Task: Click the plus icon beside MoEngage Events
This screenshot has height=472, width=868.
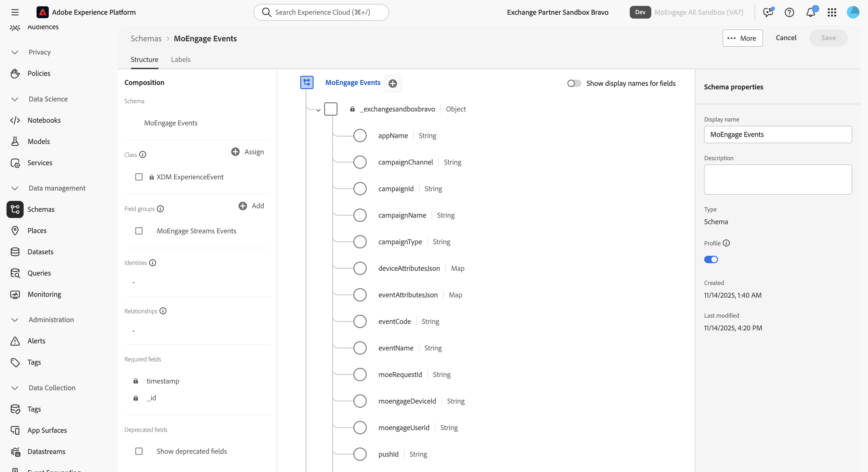Action: click(393, 83)
